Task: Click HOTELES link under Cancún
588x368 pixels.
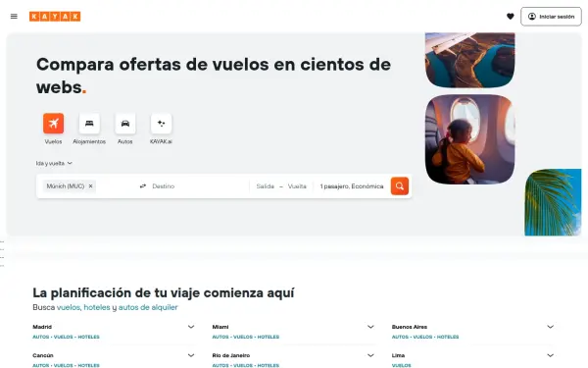Action: [x=88, y=365]
